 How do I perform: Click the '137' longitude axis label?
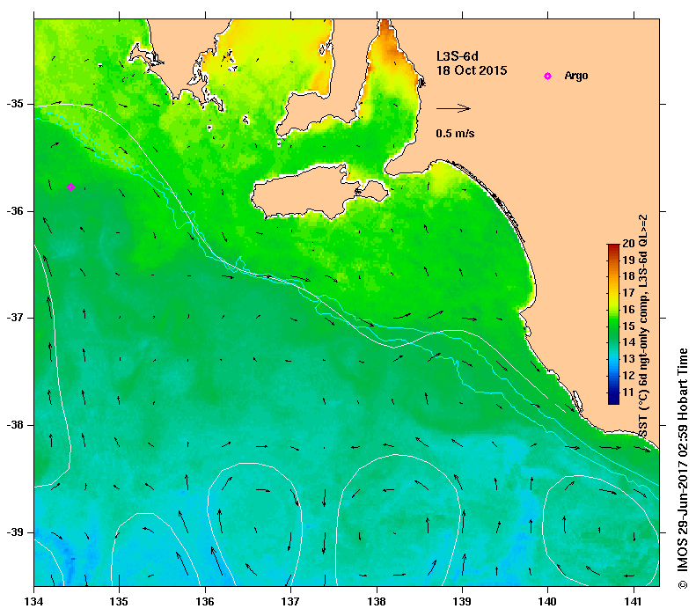pos(290,602)
